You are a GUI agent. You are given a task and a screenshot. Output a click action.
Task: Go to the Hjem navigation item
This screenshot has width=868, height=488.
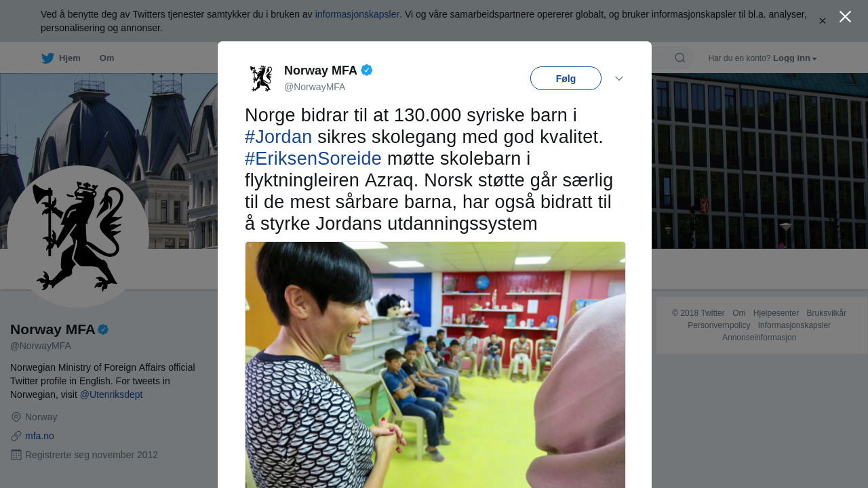click(x=61, y=58)
